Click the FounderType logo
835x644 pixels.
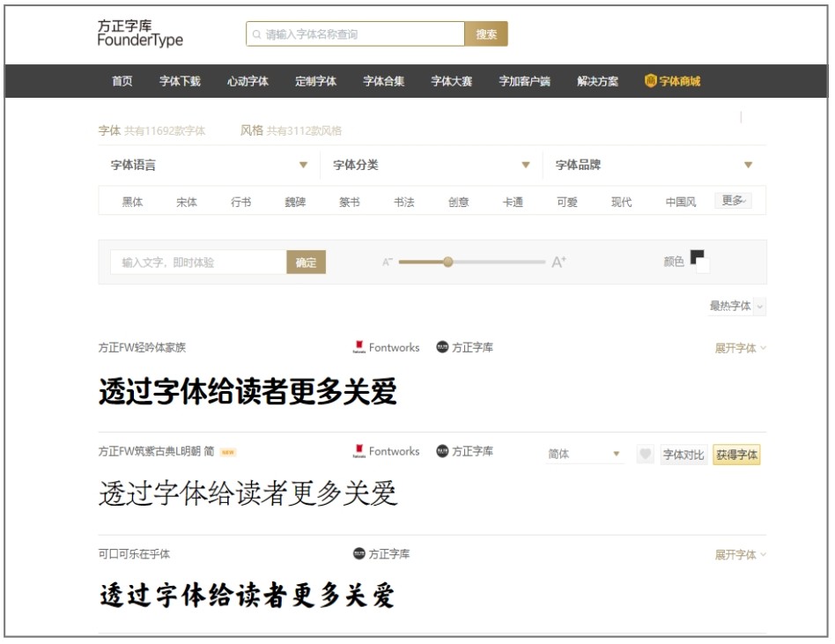[140, 33]
